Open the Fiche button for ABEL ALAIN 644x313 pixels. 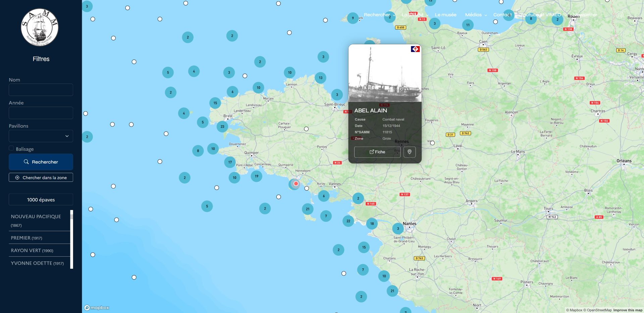click(377, 152)
